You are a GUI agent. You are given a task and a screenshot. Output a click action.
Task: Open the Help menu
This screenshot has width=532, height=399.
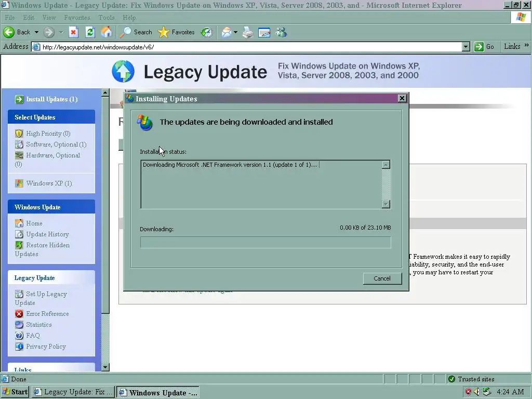pos(129,17)
